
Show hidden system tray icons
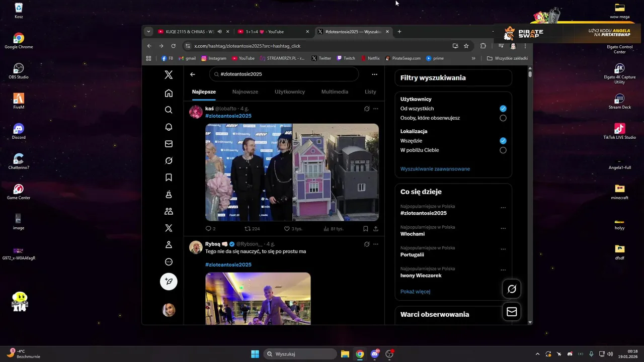pyautogui.click(x=537, y=354)
